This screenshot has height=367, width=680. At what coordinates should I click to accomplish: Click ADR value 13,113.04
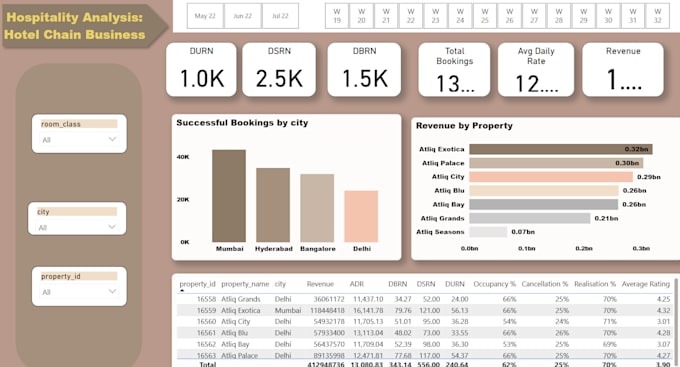(x=368, y=333)
